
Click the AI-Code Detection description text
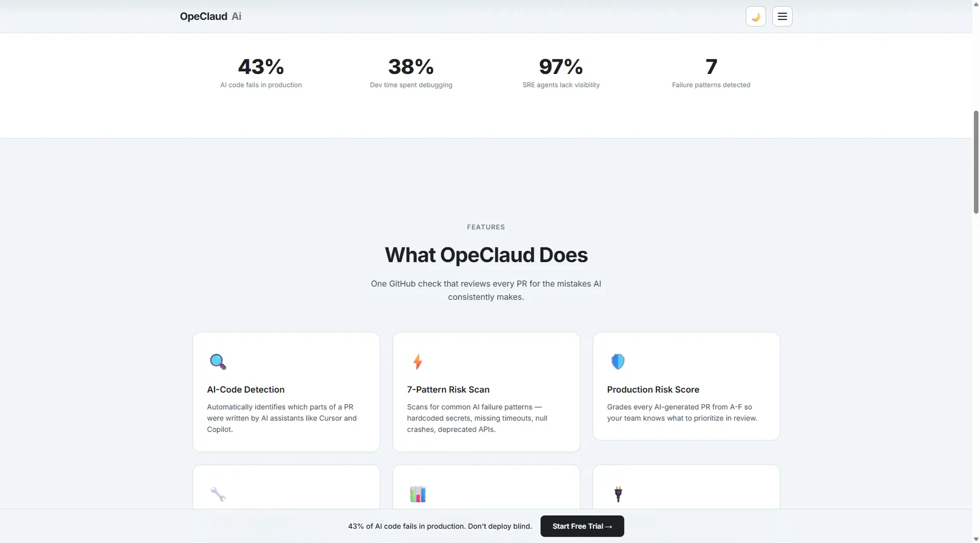pyautogui.click(x=281, y=418)
